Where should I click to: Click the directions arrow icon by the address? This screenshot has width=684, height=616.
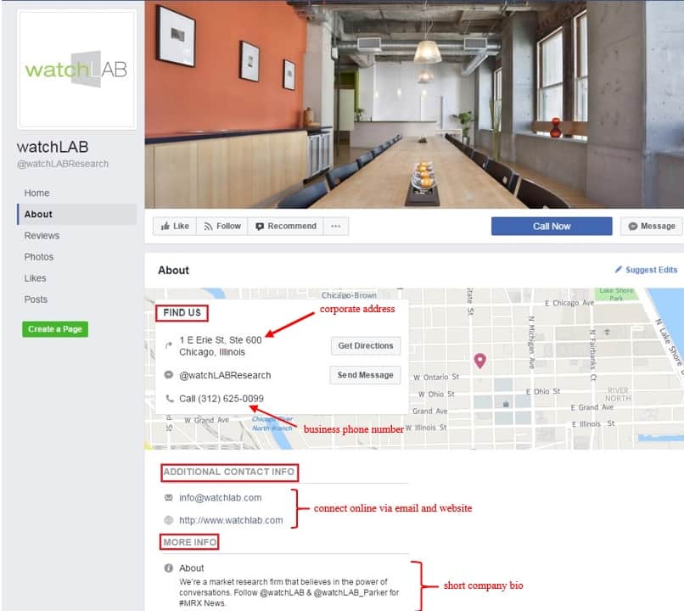[169, 345]
